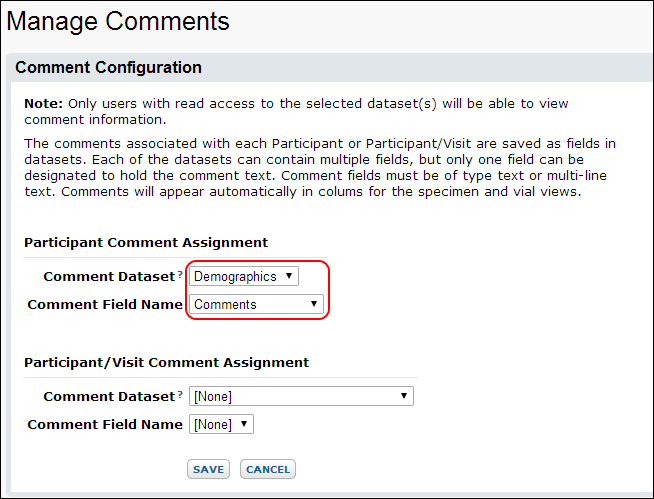The height and width of the screenshot is (499, 654).
Task: Click the Participant Comment Assignment heading
Action: click(146, 242)
